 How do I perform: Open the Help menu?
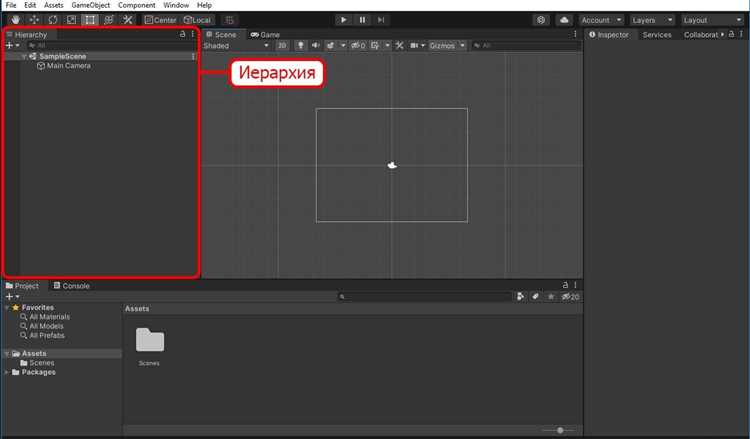pos(204,5)
